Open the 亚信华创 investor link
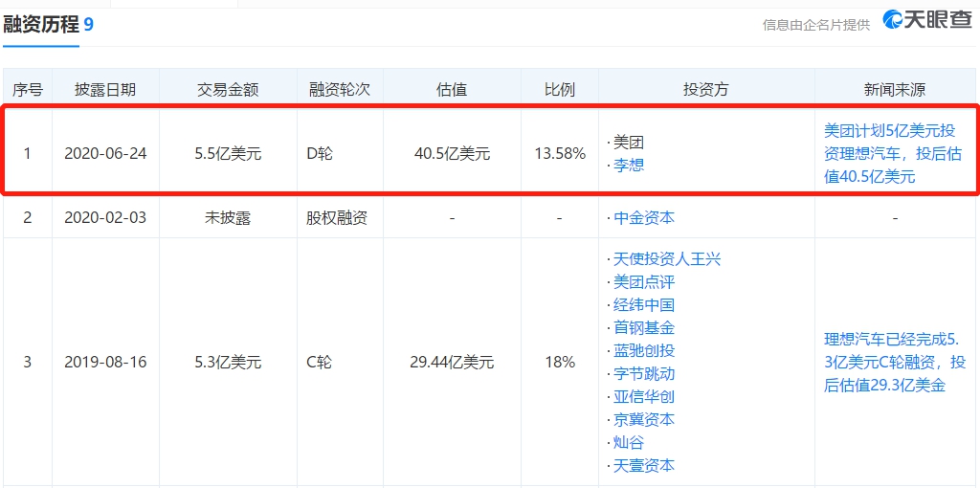The height and width of the screenshot is (488, 980). [644, 396]
